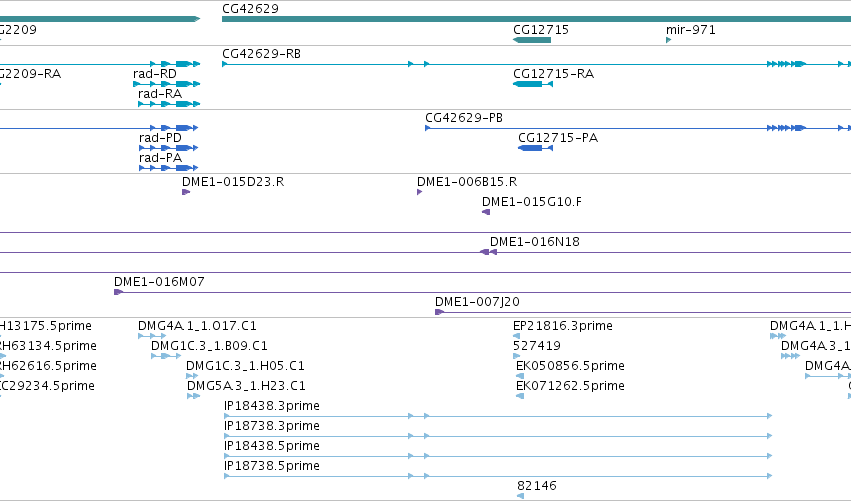Click the DME1-016N18 label text
The width and height of the screenshot is (851, 501).
pos(535,242)
